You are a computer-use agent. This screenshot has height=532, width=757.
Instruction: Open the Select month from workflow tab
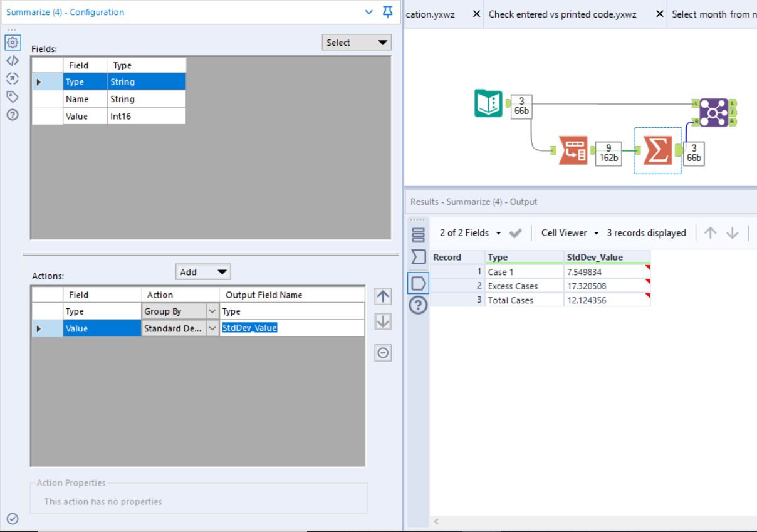tap(714, 13)
